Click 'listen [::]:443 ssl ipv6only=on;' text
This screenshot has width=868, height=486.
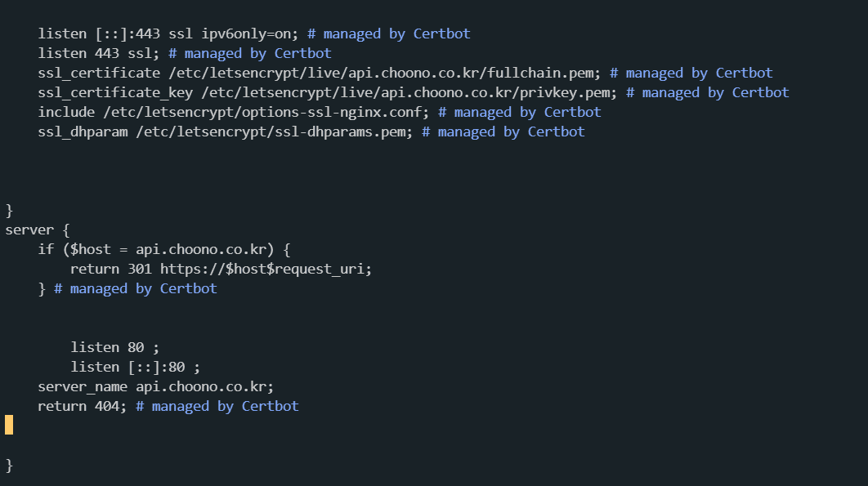coord(168,33)
